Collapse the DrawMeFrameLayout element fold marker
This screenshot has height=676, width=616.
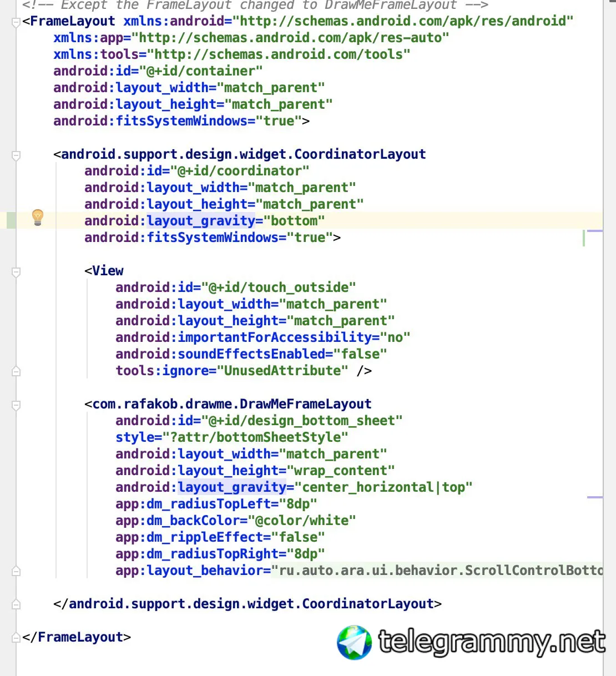click(x=16, y=405)
